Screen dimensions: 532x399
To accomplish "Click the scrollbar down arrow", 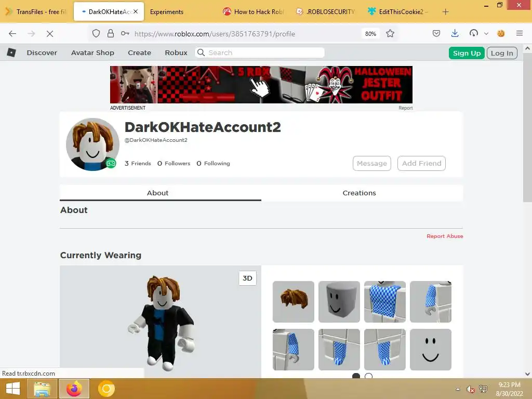I will pyautogui.click(x=527, y=374).
